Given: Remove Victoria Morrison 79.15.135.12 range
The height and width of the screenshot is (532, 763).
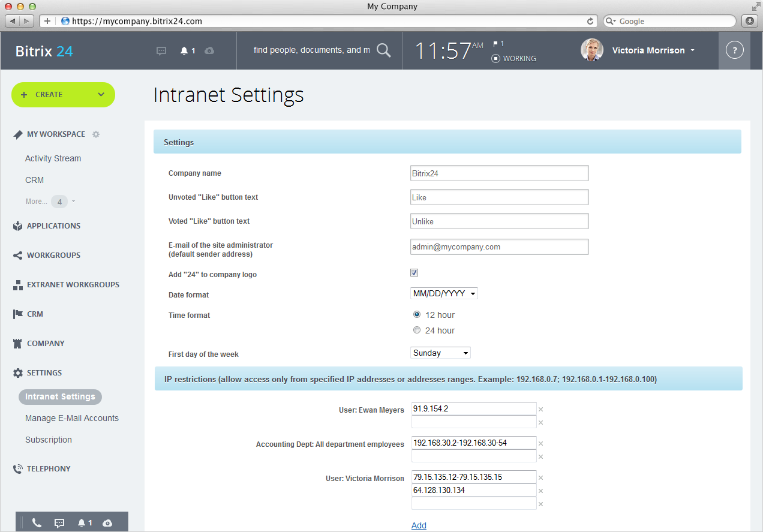Looking at the screenshot, I should click(540, 478).
